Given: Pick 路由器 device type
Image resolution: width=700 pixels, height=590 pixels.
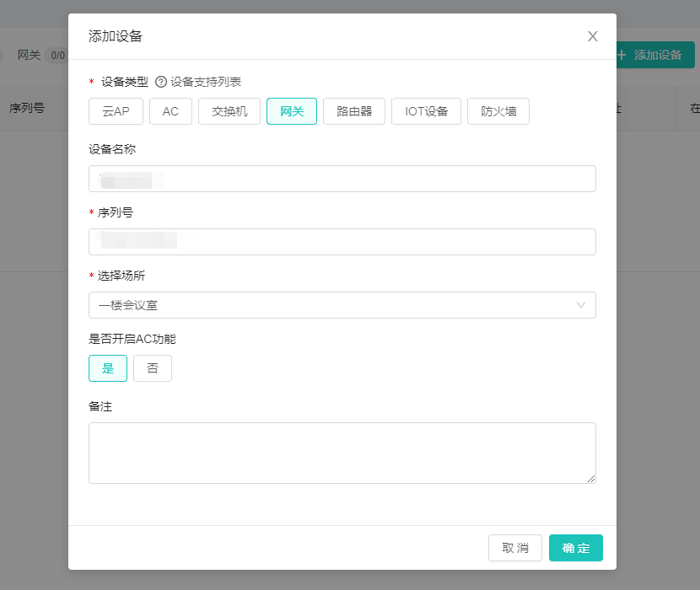Looking at the screenshot, I should [x=354, y=111].
